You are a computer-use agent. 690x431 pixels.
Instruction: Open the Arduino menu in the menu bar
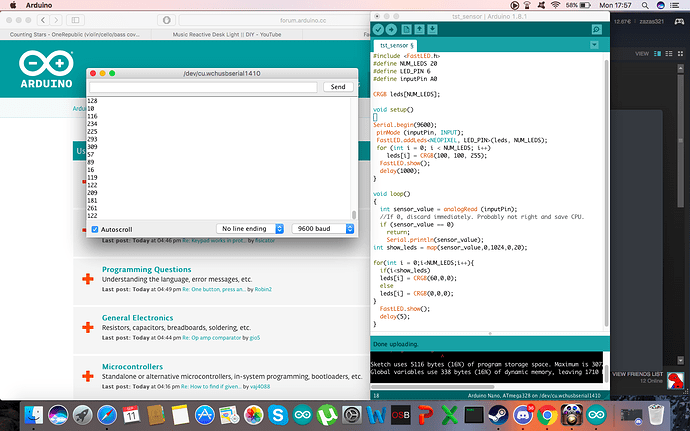(x=39, y=5)
